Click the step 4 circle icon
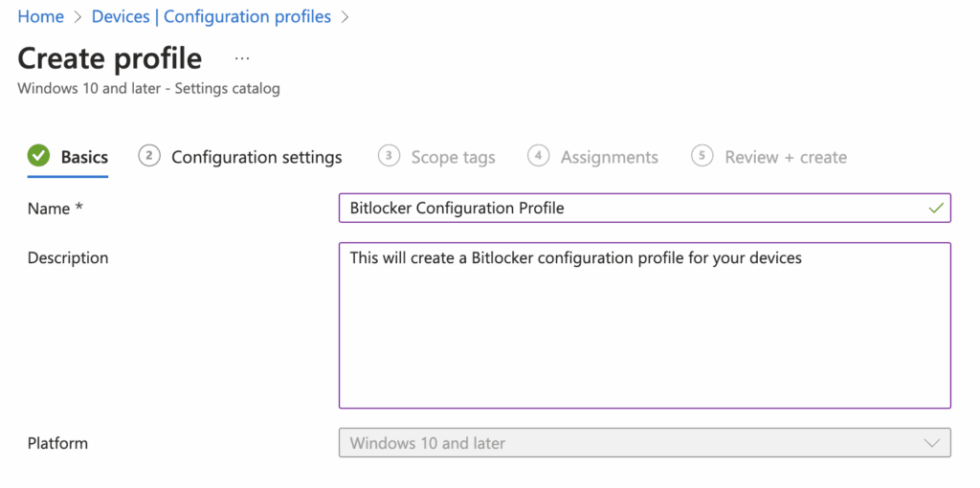This screenshot has height=488, width=980. pyautogui.click(x=539, y=156)
